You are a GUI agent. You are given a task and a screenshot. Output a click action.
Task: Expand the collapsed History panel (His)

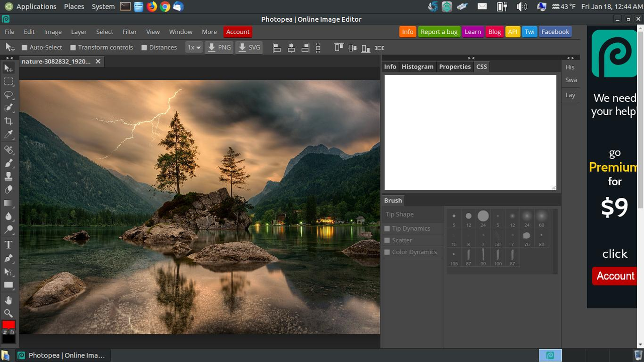coord(570,67)
